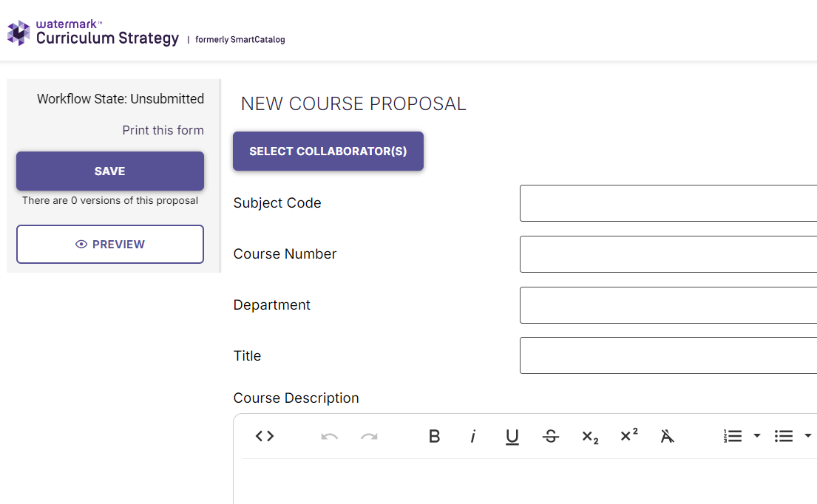The width and height of the screenshot is (817, 504).
Task: Click Select Collaborator(s) button
Action: point(328,151)
